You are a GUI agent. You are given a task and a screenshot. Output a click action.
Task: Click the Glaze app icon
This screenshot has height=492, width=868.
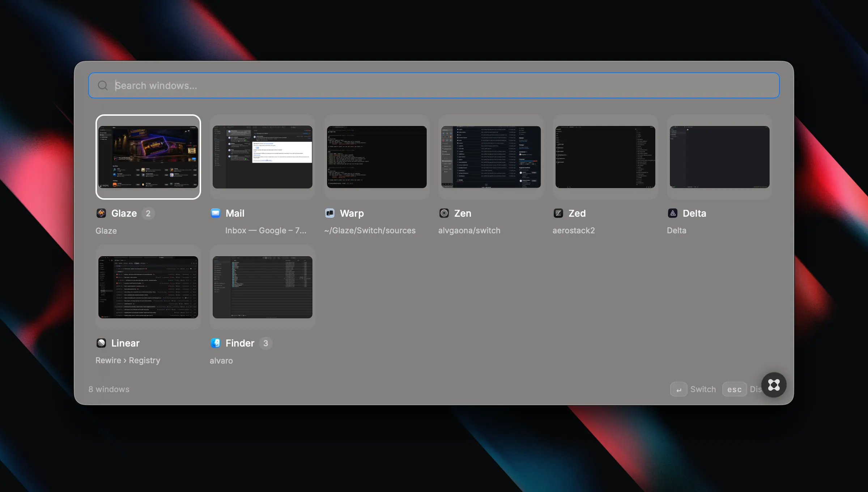click(101, 213)
